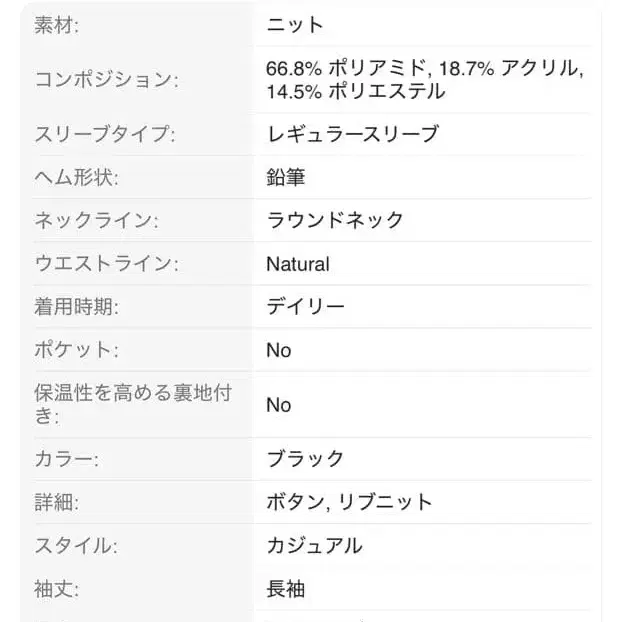Select the レギュラースリーブ value

point(352,134)
